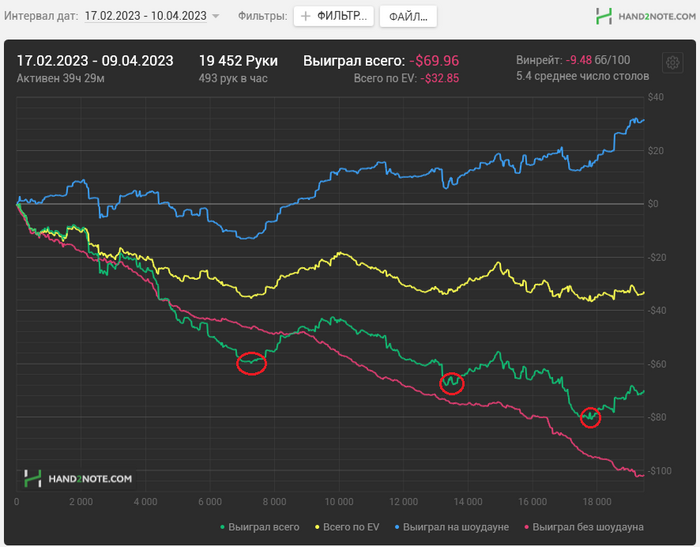Viewport: 700px width, 547px height.
Task: Toggle the 'Выиграл без шоудауна' legend series
Action: (583, 527)
